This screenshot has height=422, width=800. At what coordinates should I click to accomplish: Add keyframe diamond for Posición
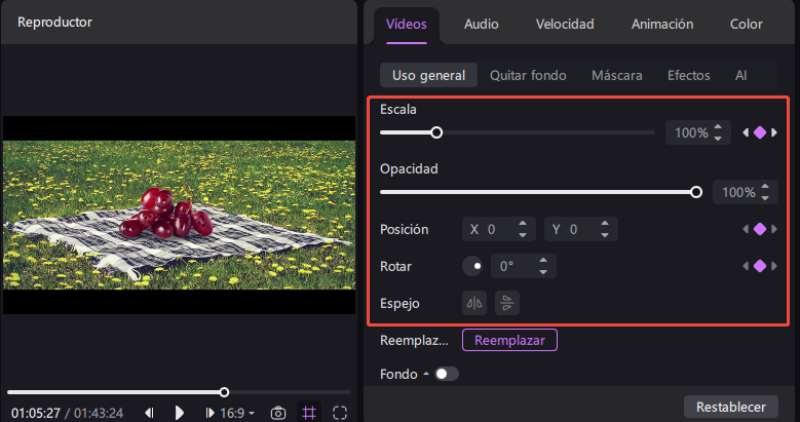(x=759, y=230)
